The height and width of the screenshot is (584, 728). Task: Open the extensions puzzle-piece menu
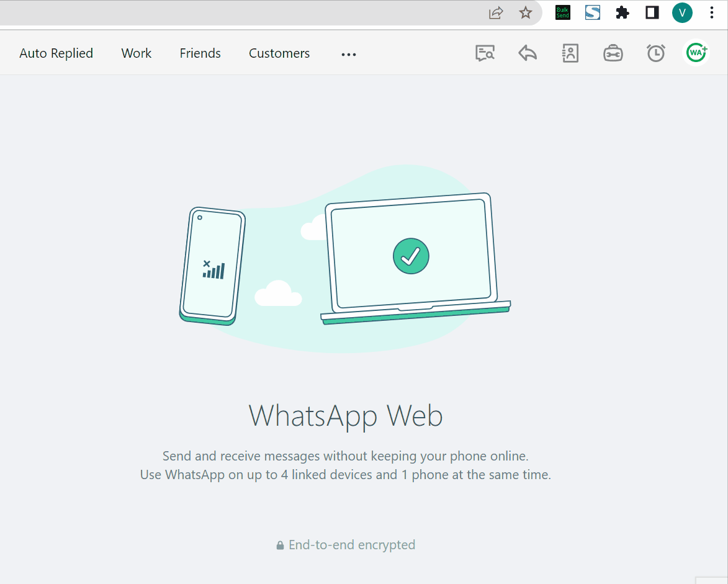tap(622, 12)
